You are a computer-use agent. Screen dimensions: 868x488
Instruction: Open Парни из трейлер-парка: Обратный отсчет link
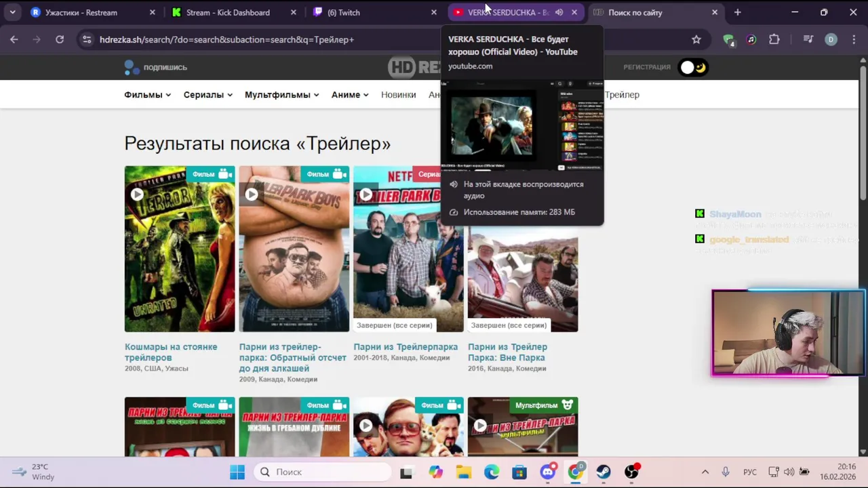click(293, 357)
